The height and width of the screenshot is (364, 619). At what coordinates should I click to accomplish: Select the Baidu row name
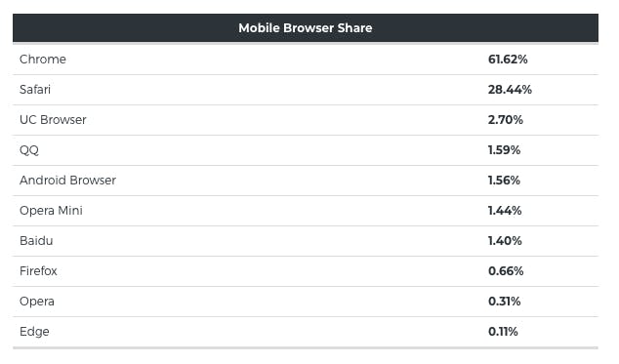[x=36, y=241]
